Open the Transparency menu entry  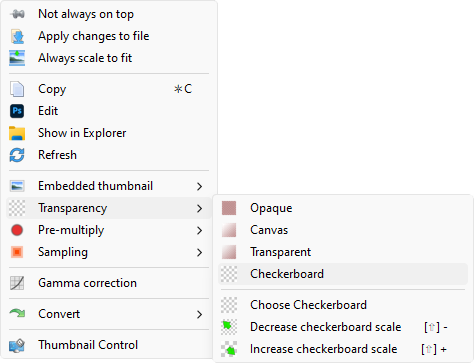[x=109, y=208]
